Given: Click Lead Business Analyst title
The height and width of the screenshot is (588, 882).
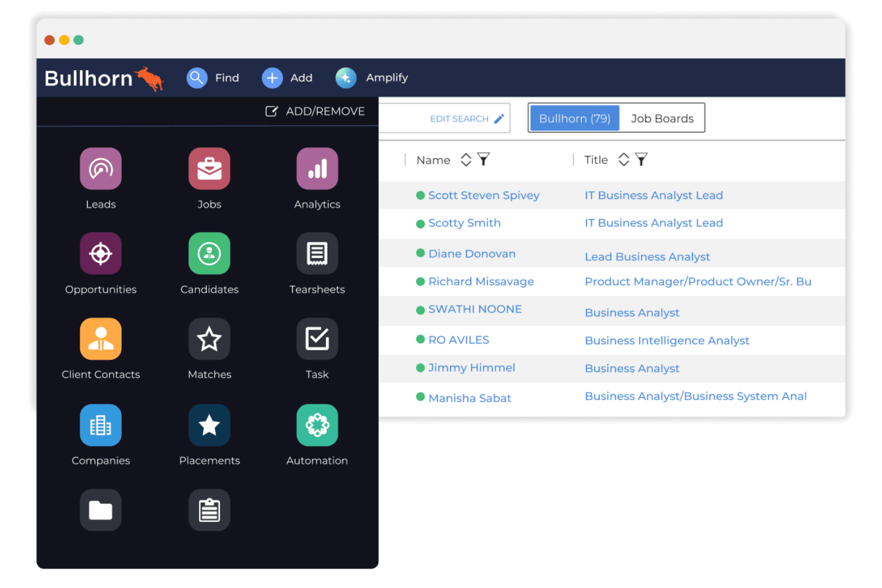Looking at the screenshot, I should (647, 257).
